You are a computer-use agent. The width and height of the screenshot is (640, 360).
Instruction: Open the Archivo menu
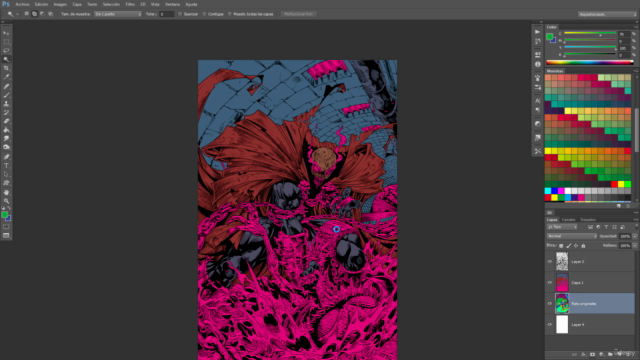pyautogui.click(x=22, y=4)
